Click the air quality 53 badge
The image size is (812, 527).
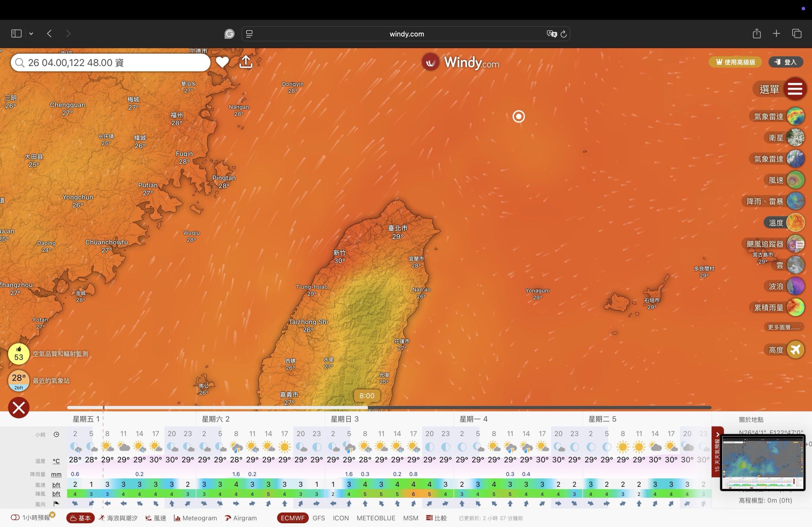(18, 354)
